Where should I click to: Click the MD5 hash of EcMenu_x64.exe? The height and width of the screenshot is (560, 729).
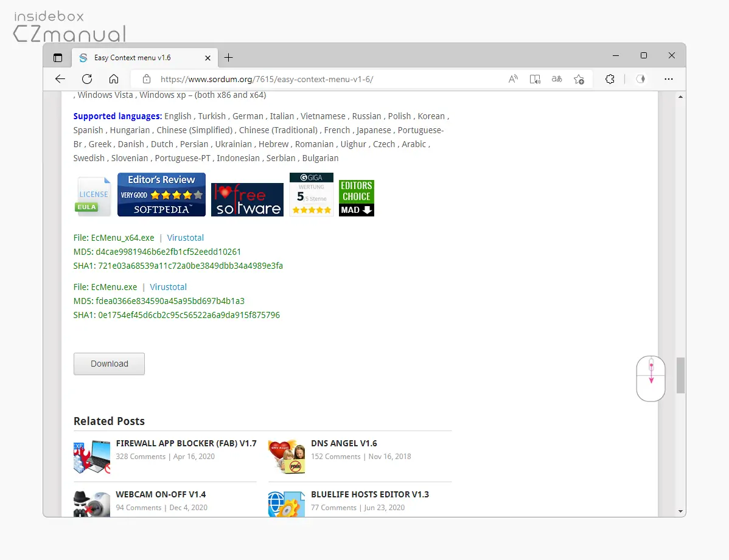pyautogui.click(x=169, y=252)
